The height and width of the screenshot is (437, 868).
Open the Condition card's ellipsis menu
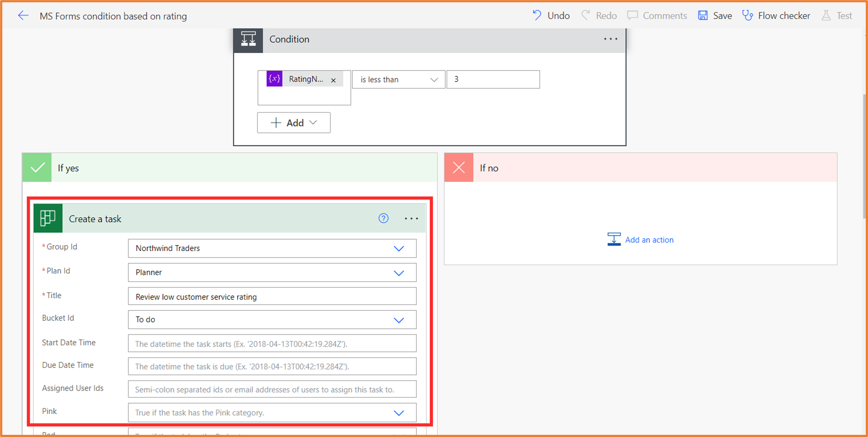coord(610,39)
